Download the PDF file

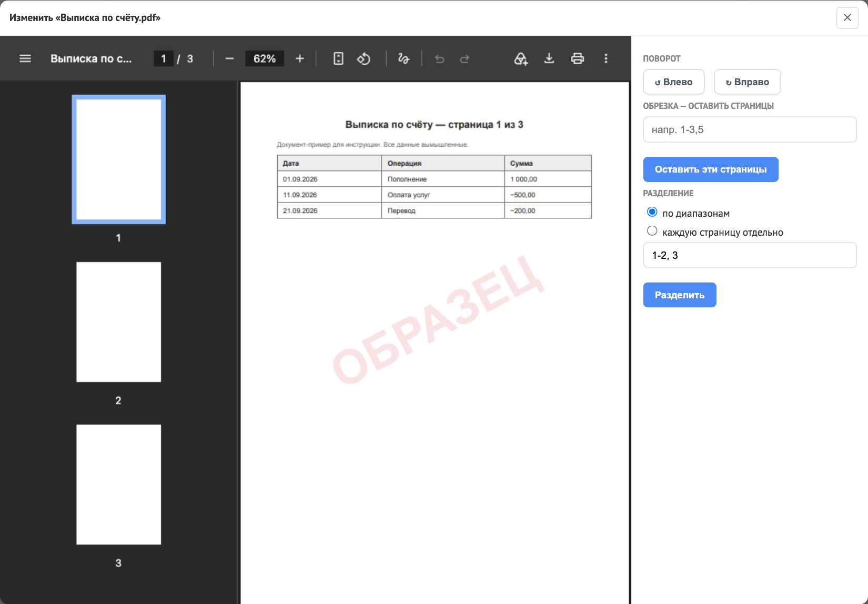(x=549, y=58)
